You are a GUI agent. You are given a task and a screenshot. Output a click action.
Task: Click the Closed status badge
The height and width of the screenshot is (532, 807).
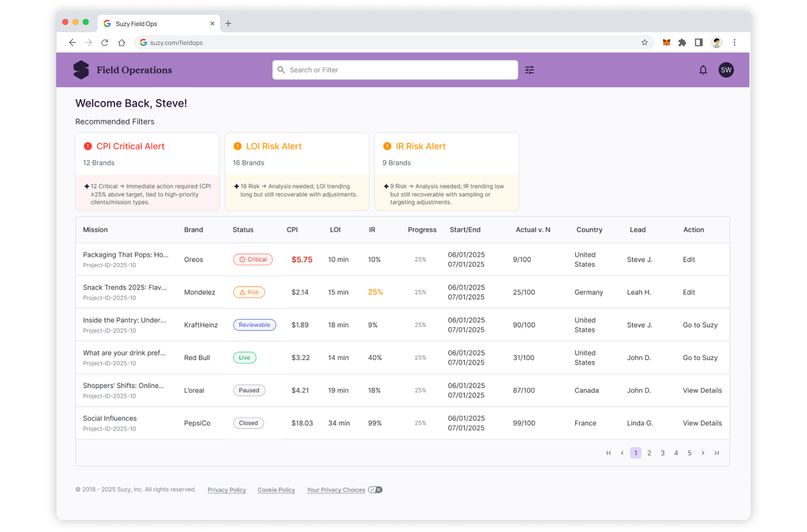point(248,423)
